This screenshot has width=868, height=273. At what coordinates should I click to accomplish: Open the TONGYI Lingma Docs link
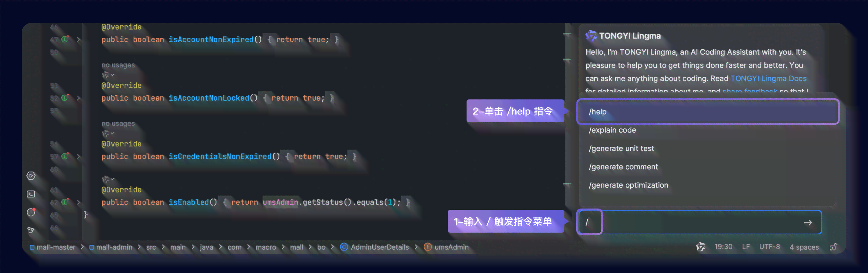pyautogui.click(x=768, y=79)
